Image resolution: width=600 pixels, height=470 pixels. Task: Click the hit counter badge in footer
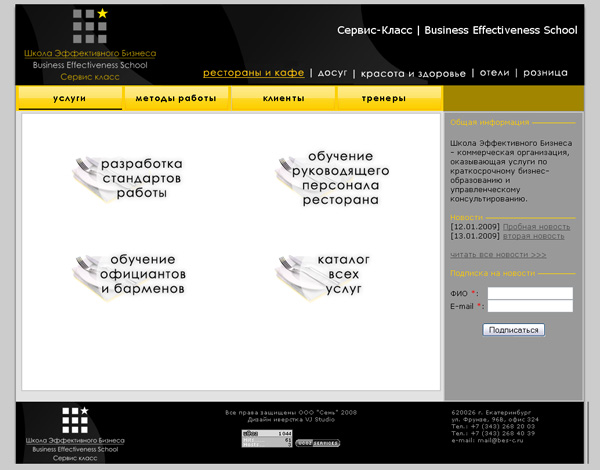(267, 439)
